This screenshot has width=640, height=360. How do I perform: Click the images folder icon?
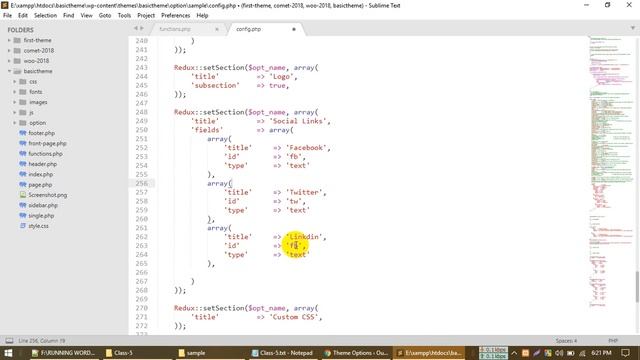point(23,102)
